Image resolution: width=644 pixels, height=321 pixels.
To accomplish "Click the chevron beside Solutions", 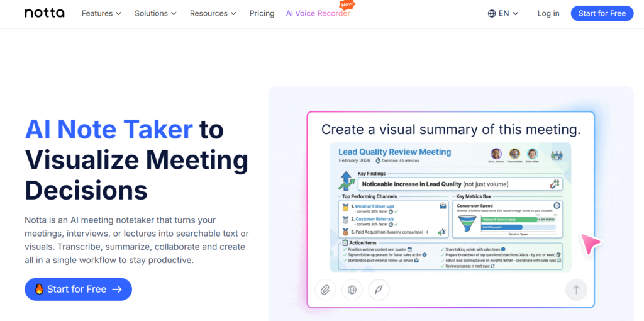I will [174, 14].
